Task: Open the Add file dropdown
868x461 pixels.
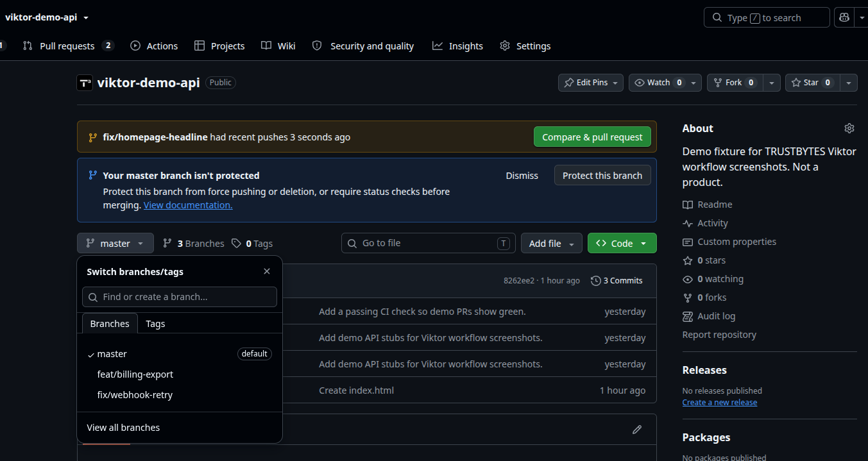Action: coord(552,244)
